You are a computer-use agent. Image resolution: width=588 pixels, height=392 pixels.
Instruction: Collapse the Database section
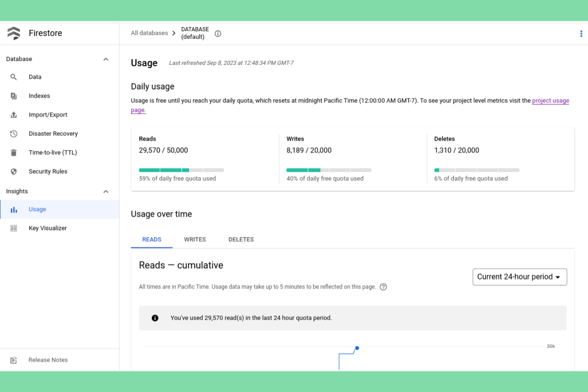[106, 59]
